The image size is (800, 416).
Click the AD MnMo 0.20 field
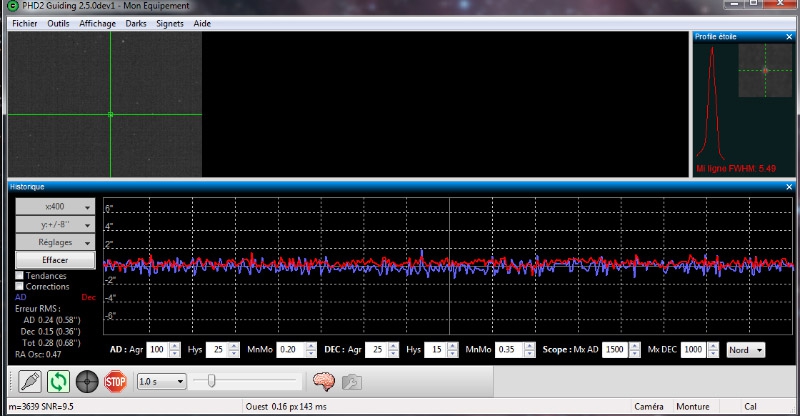(291, 350)
